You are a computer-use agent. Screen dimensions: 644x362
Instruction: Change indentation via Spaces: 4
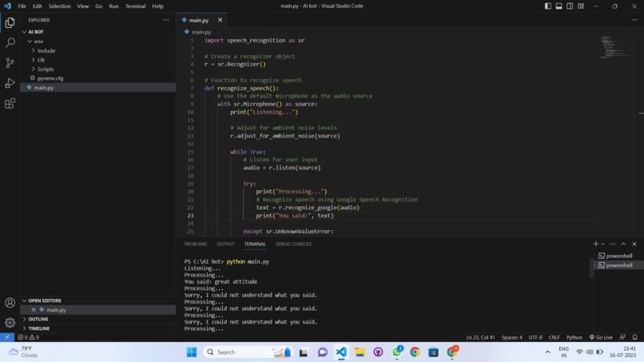511,337
